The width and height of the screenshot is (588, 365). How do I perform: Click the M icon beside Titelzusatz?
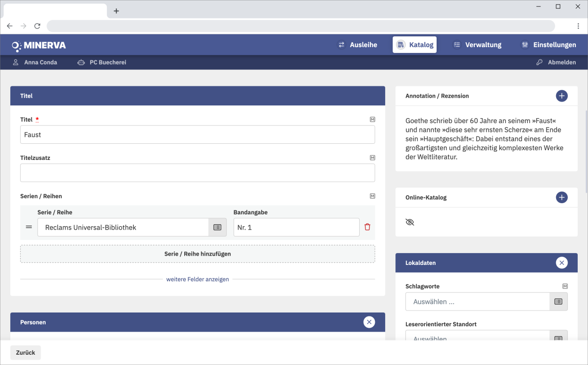pyautogui.click(x=372, y=158)
